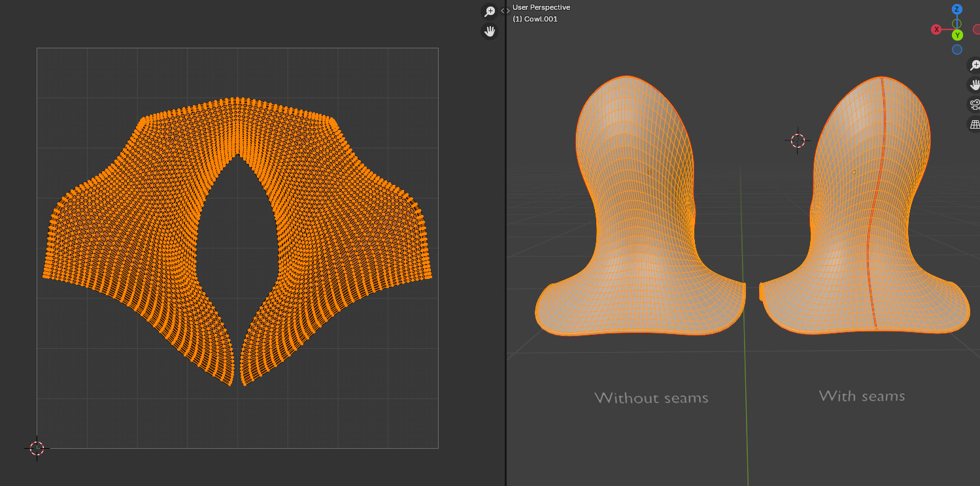Click the 2D cursor in the UV editor
This screenshot has height=486, width=980.
pyautogui.click(x=37, y=448)
